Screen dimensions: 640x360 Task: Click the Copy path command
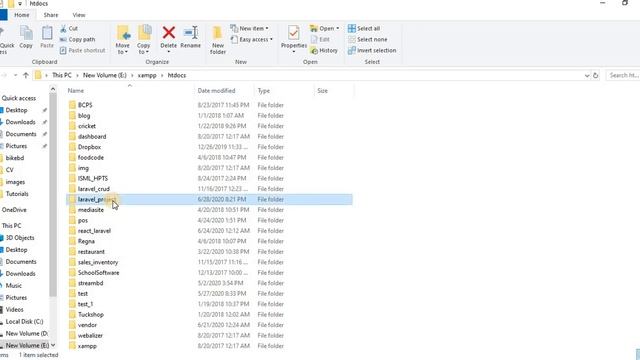pyautogui.click(x=78, y=40)
